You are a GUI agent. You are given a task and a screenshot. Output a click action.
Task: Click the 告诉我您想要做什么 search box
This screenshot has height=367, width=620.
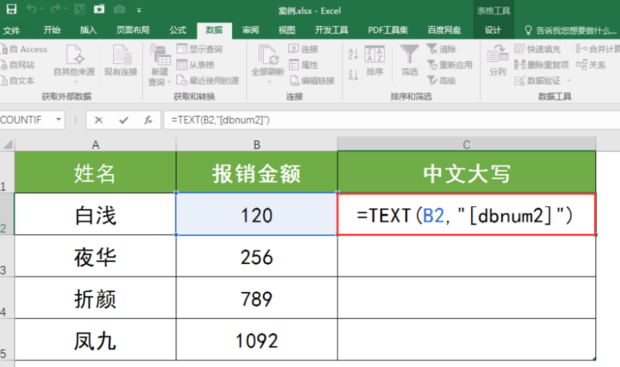[x=570, y=30]
